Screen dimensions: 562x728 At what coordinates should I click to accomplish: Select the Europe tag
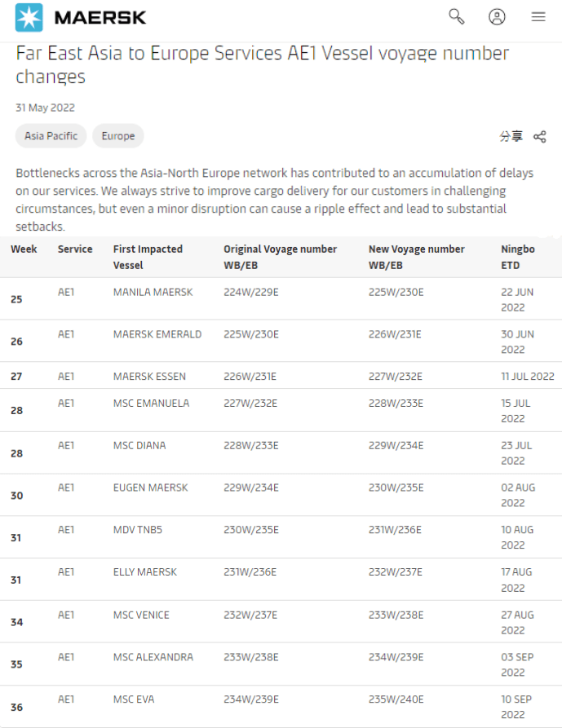tap(118, 136)
